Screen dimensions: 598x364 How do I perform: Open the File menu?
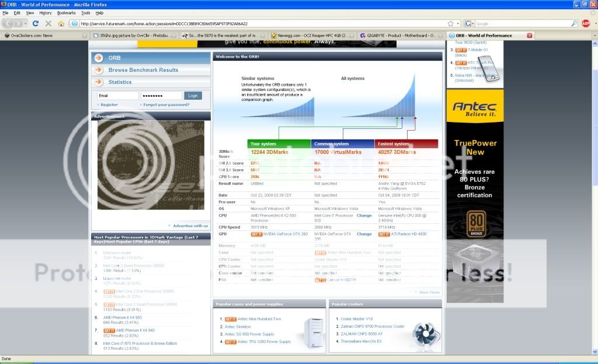point(5,13)
